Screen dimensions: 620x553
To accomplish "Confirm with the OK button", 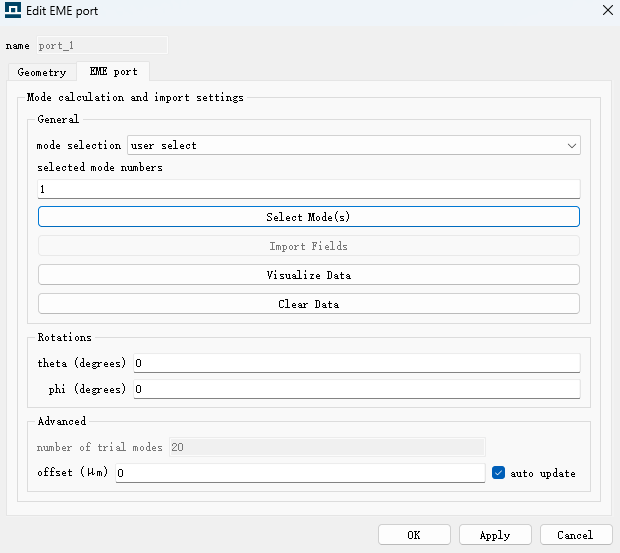I will click(x=414, y=535).
